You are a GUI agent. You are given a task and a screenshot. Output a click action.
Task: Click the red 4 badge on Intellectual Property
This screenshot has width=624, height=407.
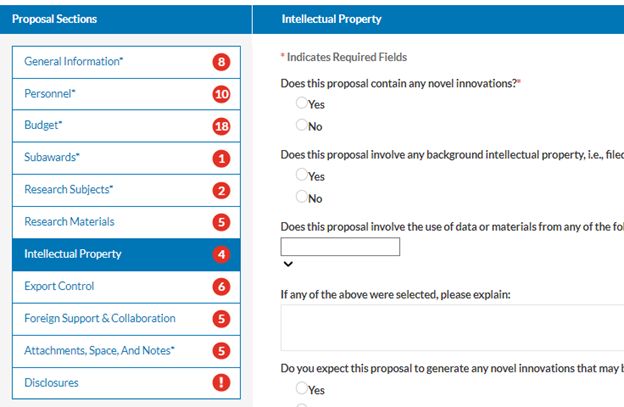coord(221,254)
